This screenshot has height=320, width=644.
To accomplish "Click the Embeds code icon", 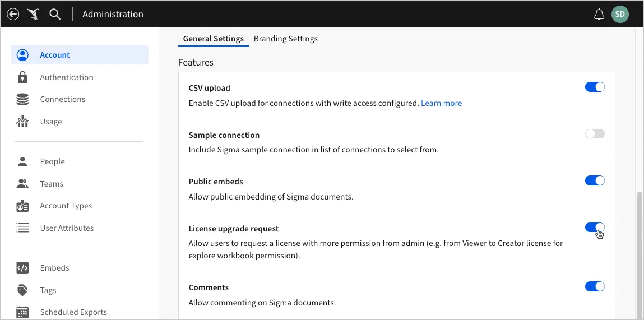I will point(22,268).
